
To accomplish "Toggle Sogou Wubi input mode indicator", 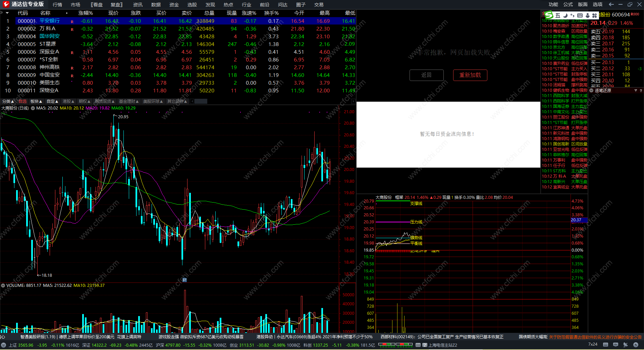I will point(558,15).
